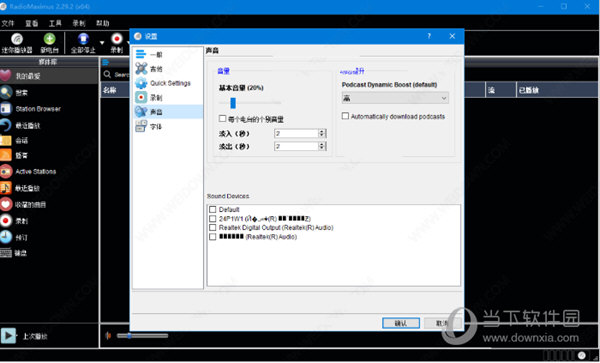Click the Played column header in the main window
This screenshot has width=600, height=363.
pos(557,90)
